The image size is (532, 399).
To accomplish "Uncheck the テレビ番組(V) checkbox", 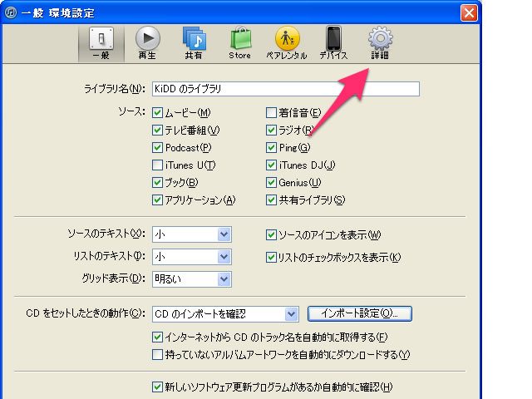I will click(157, 130).
